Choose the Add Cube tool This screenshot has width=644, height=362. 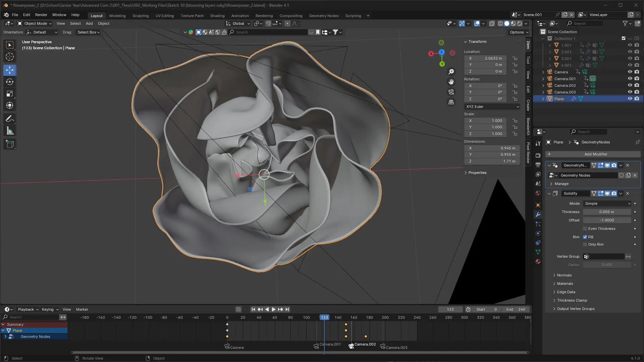pos(10,144)
